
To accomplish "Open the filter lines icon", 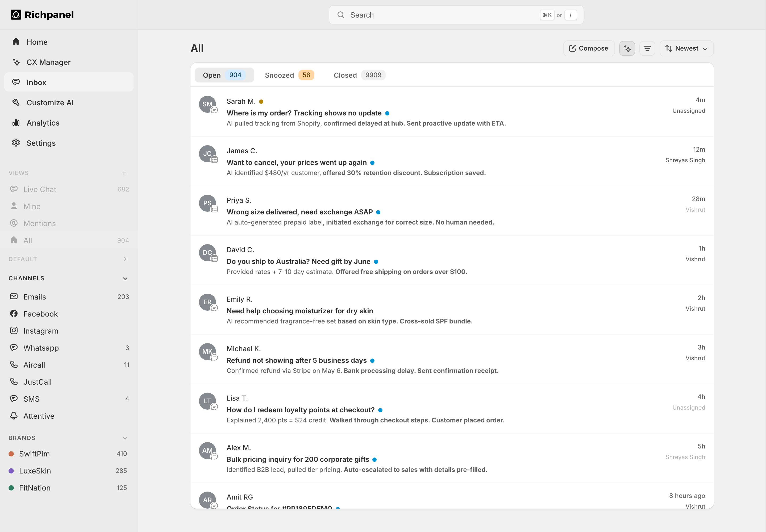I will coord(647,48).
